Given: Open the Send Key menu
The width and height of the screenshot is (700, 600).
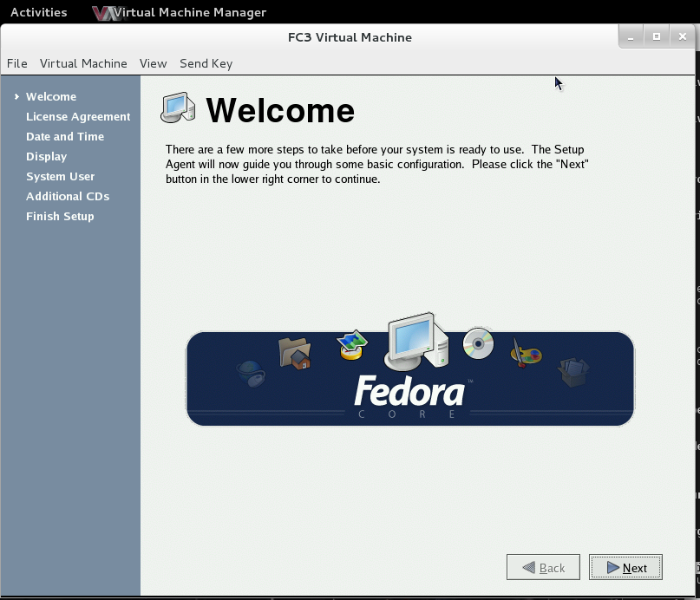Looking at the screenshot, I should [206, 63].
